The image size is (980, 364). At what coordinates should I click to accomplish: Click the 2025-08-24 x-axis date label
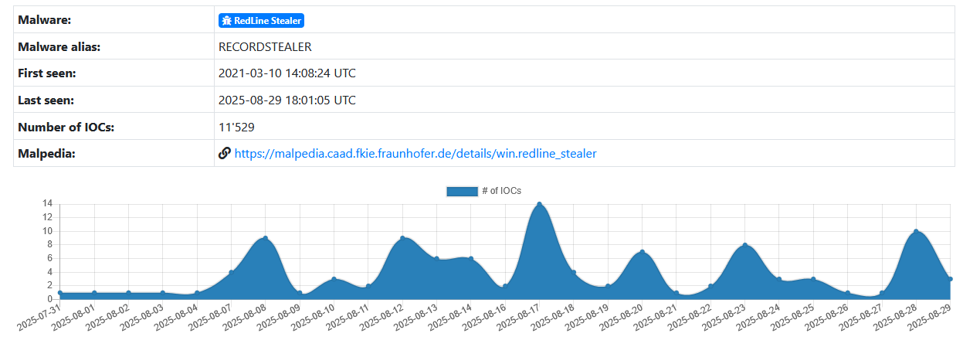[x=759, y=316]
